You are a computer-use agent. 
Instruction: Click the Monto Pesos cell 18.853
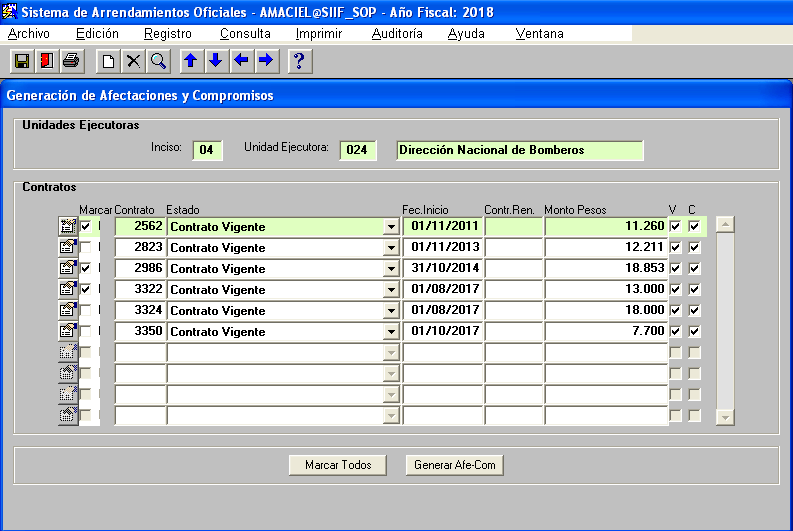(x=606, y=269)
